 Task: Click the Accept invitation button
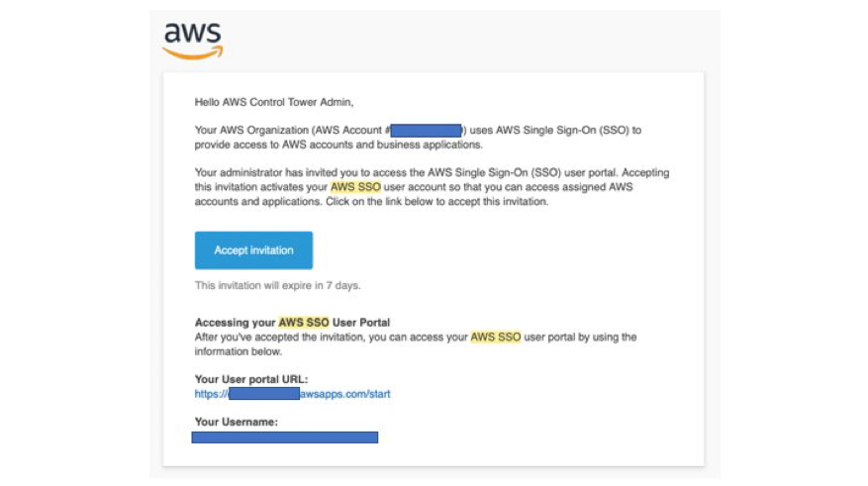click(253, 250)
